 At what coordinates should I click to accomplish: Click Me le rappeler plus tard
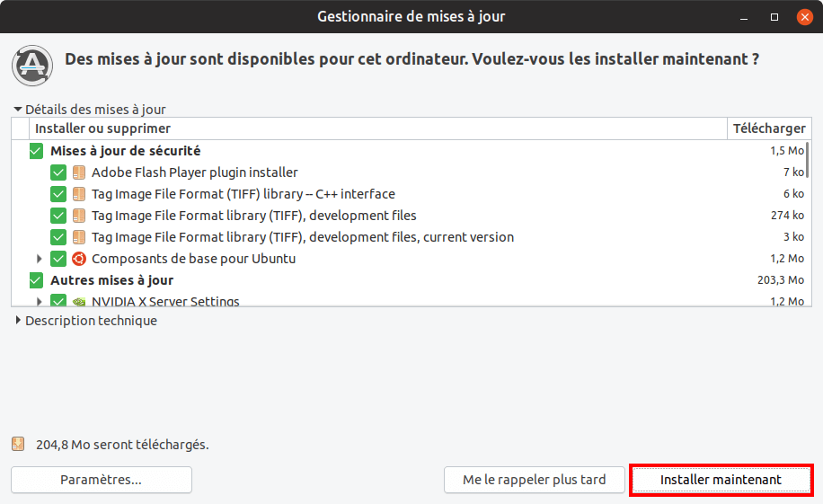click(535, 480)
